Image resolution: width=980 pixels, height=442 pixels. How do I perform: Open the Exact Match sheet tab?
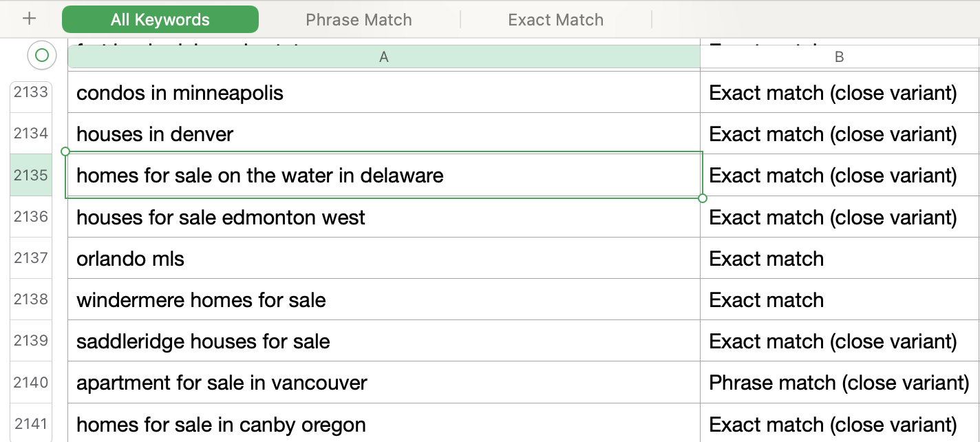click(x=555, y=20)
